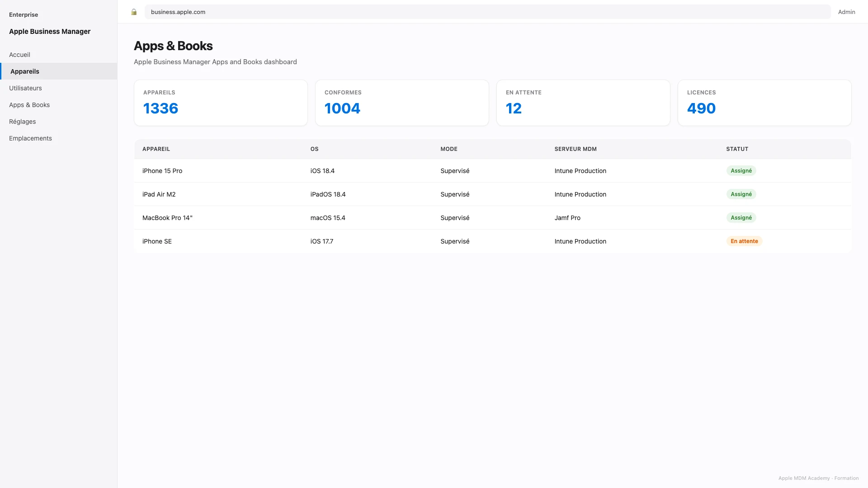Click the iOS 18.4 cell
Screen dimensions: 868x488
click(322, 171)
